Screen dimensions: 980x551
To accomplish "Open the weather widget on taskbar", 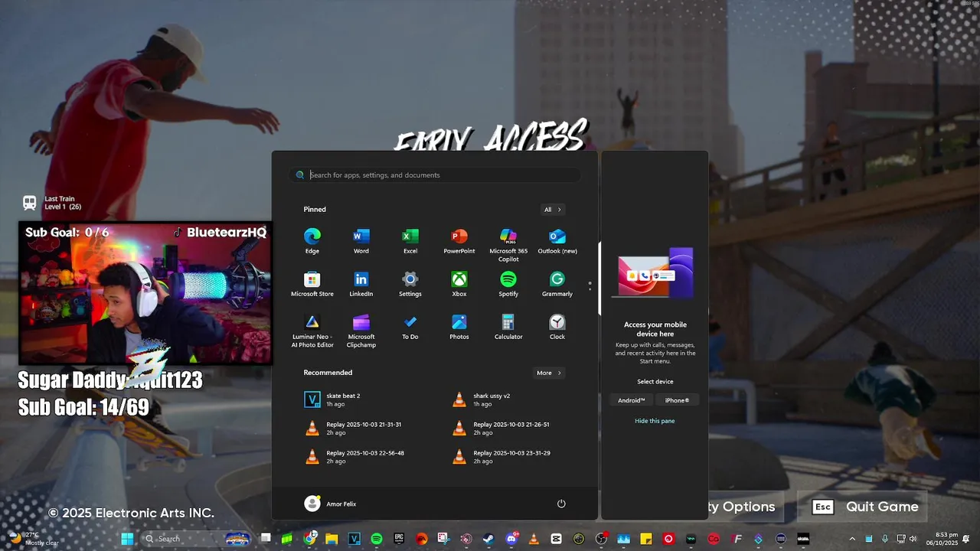I will click(x=34, y=539).
